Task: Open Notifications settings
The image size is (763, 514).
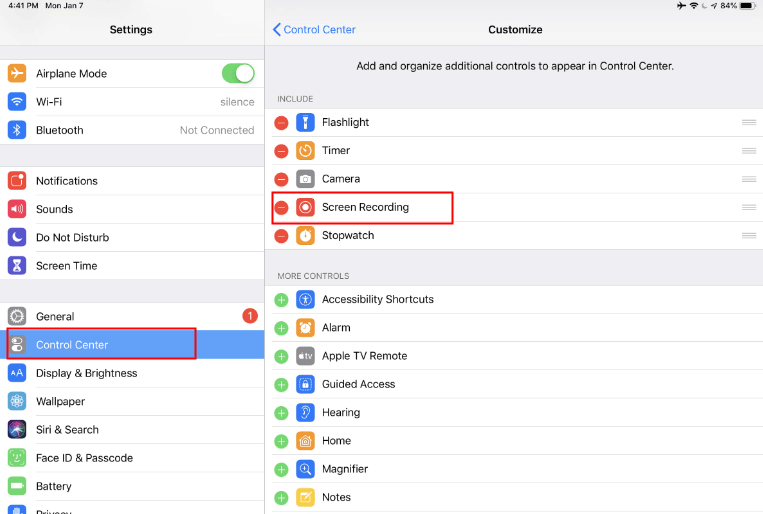Action: [132, 181]
